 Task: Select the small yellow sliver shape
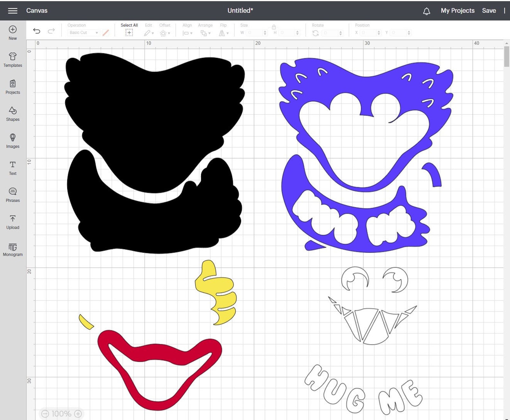[86, 322]
